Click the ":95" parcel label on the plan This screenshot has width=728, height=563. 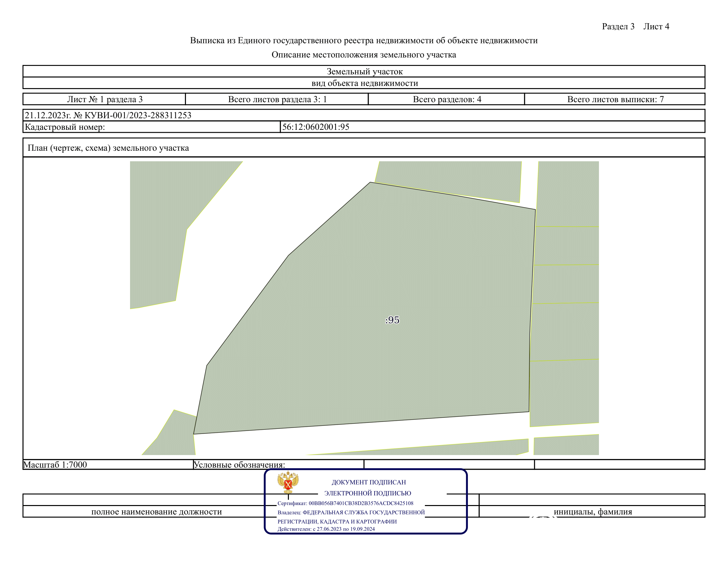click(x=392, y=320)
